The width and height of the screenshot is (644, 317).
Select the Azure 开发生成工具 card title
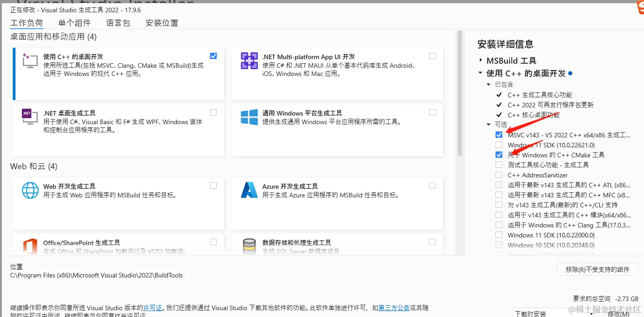coord(290,186)
